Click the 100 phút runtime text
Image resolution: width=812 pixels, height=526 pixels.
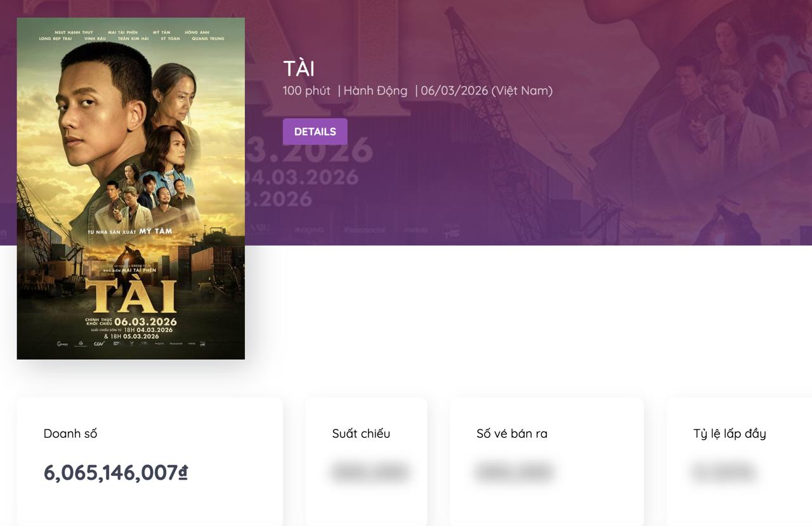(306, 91)
